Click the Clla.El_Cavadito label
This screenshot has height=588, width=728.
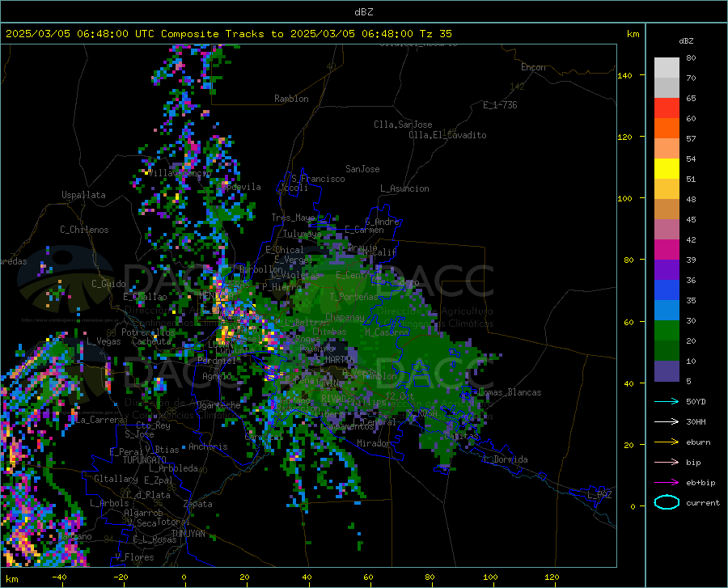tap(447, 135)
